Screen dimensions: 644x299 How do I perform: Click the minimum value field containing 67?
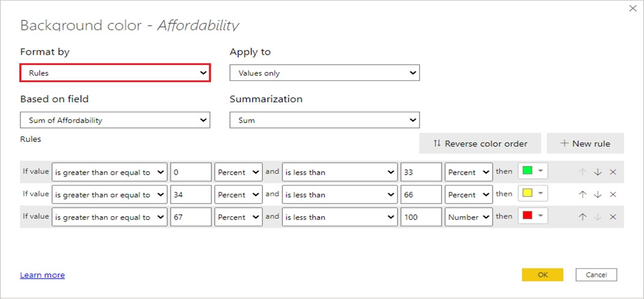coord(191,217)
